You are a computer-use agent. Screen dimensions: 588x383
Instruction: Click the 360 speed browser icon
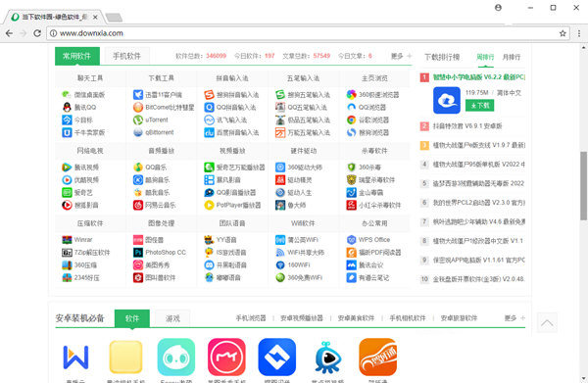click(x=352, y=94)
